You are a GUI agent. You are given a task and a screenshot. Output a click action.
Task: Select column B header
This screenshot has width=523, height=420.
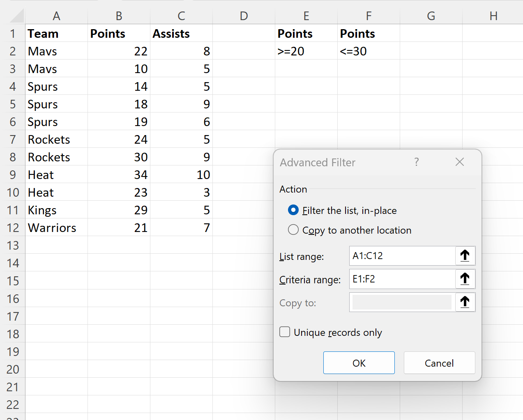click(119, 15)
